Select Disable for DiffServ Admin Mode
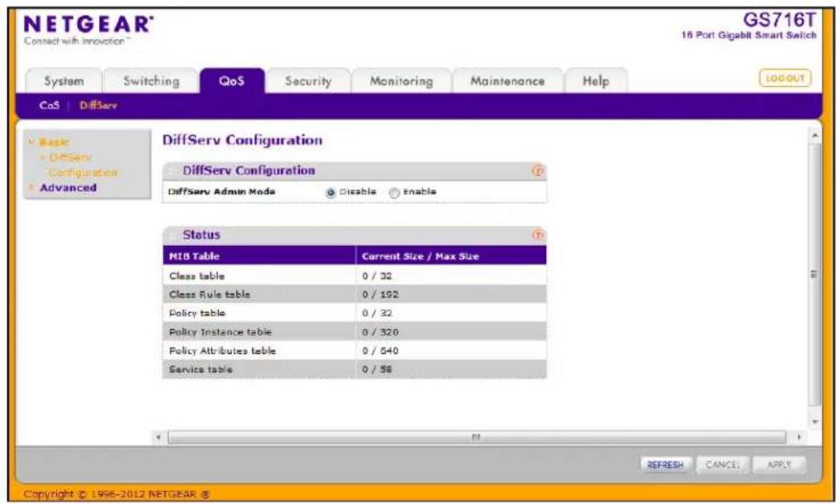This screenshot has width=836, height=504. [331, 193]
